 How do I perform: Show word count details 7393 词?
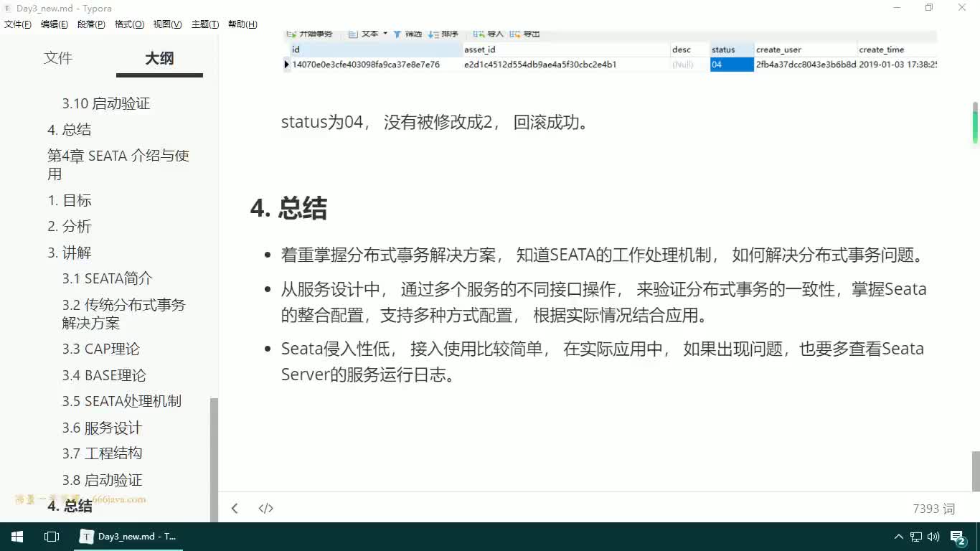(933, 509)
